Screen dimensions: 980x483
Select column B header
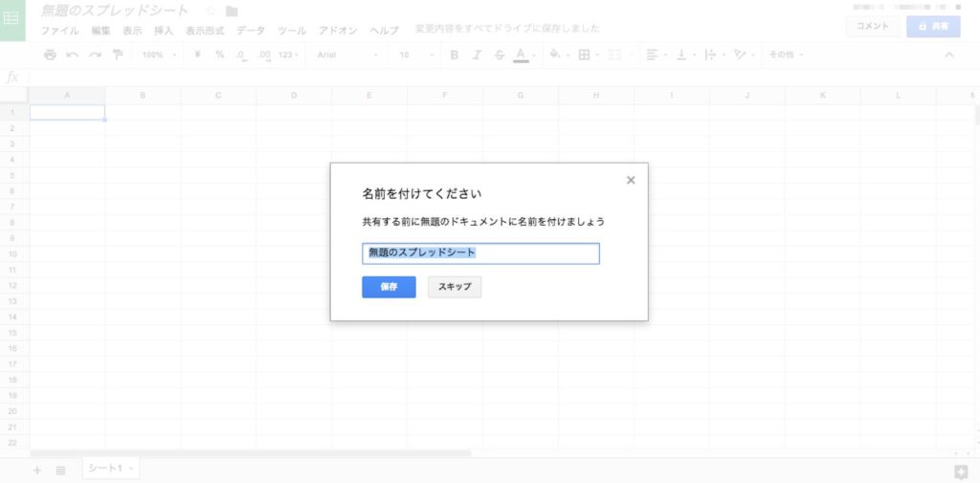143,96
